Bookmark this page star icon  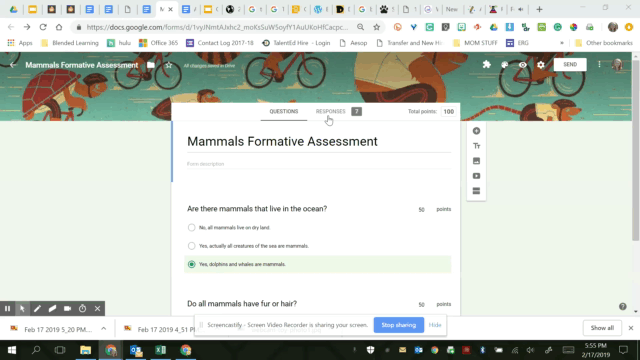click(x=376, y=27)
